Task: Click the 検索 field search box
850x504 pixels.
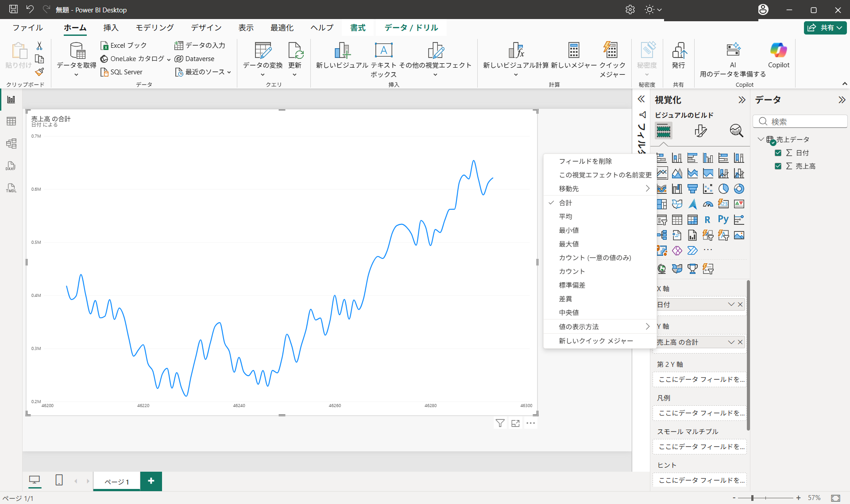Action: (800, 122)
